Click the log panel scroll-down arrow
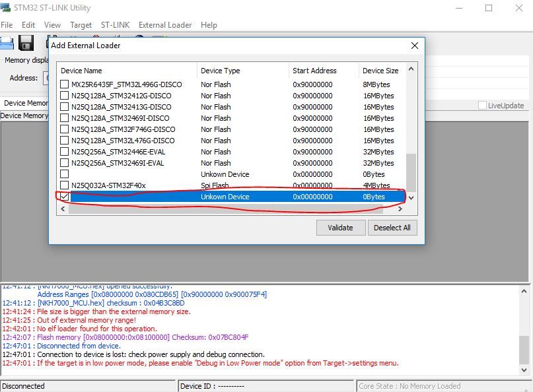 click(524, 370)
